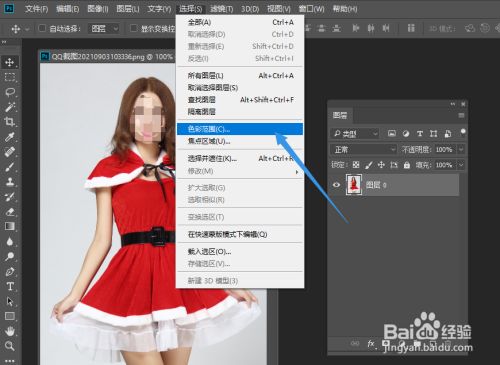
Task: Select the History Brush tool
Action: point(10,197)
